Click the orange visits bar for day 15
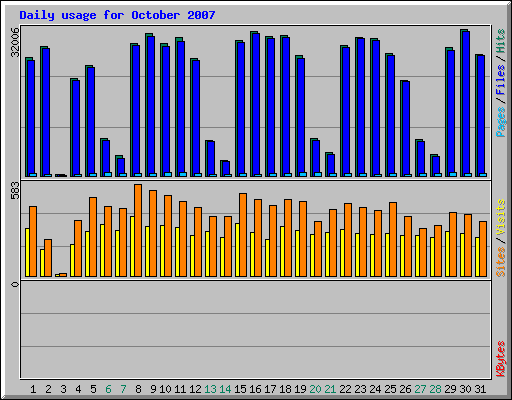This screenshot has height=400, width=512. point(243,235)
